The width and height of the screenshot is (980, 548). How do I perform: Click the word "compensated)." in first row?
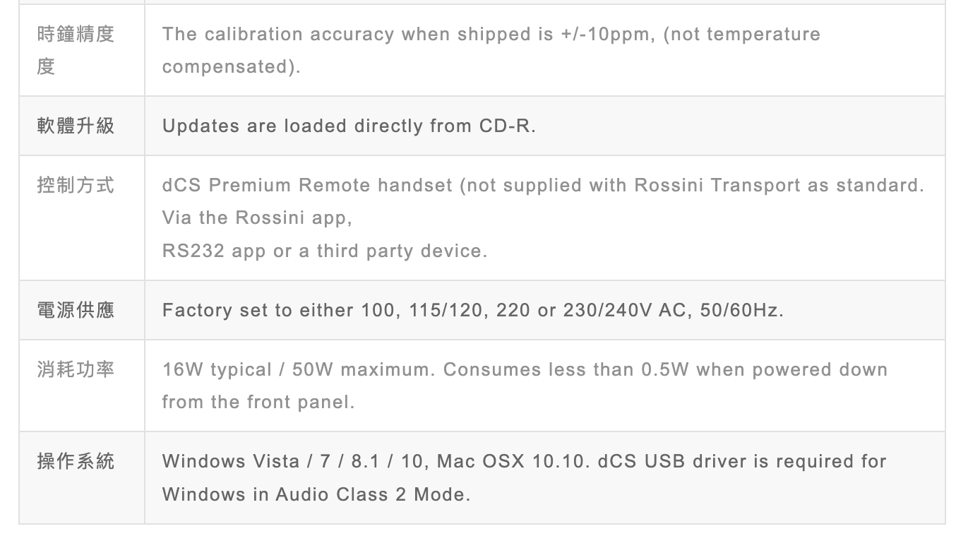(232, 67)
